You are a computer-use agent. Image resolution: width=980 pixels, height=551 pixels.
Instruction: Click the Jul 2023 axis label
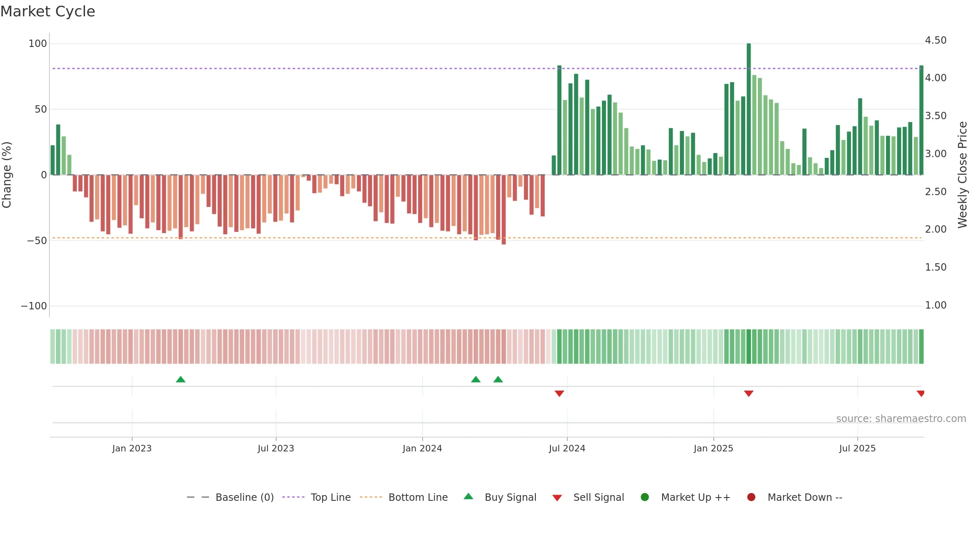coord(276,448)
